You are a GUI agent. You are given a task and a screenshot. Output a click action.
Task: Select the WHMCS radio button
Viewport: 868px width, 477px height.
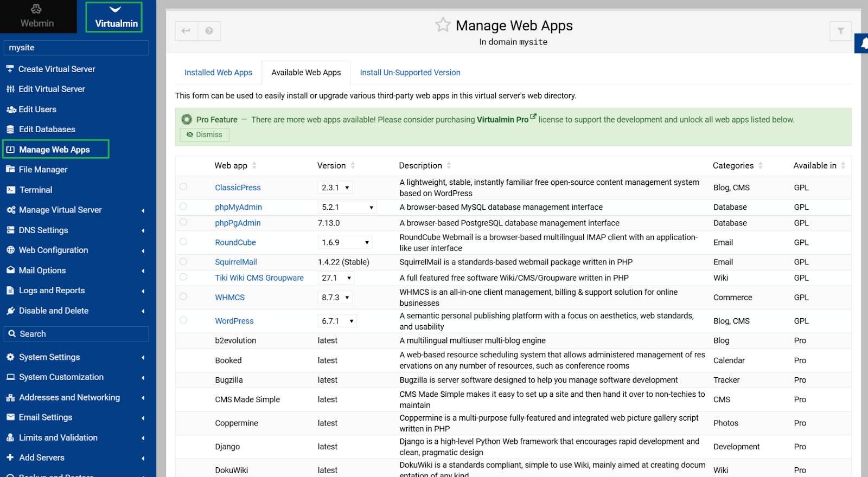[183, 296]
